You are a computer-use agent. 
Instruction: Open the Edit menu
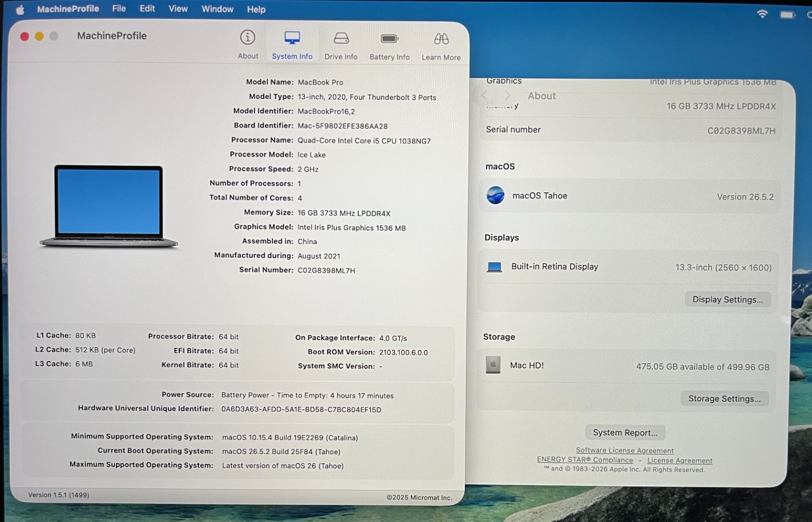147,9
